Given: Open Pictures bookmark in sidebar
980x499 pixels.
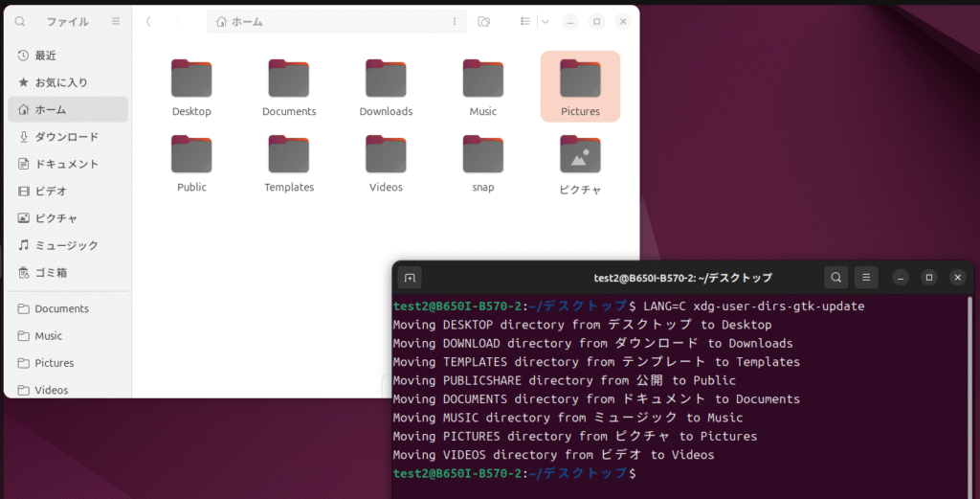Looking at the screenshot, I should [x=68, y=363].
